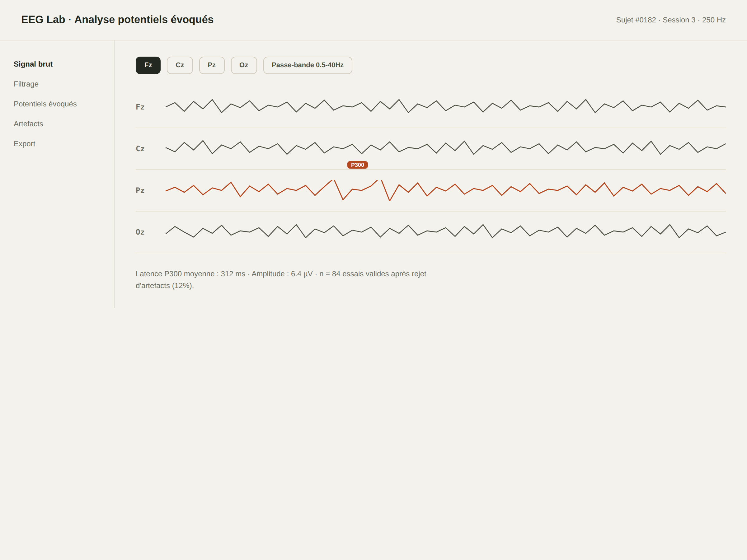Click the Pz waveform row label
This screenshot has height=560, width=747.
(140, 190)
